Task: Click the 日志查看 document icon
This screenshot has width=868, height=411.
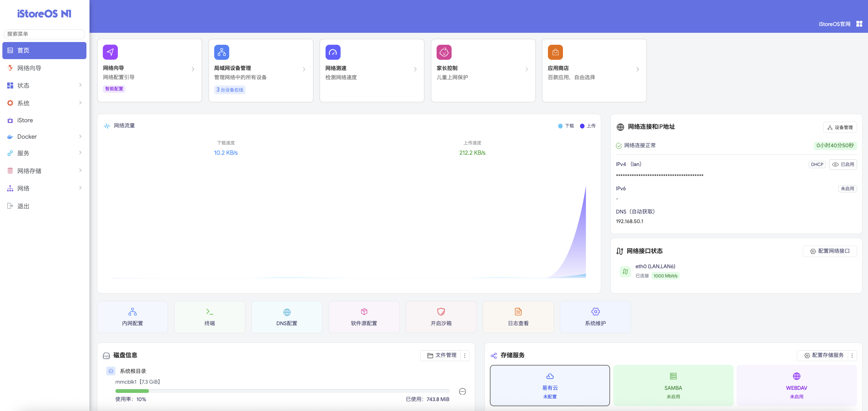Action: pyautogui.click(x=518, y=312)
